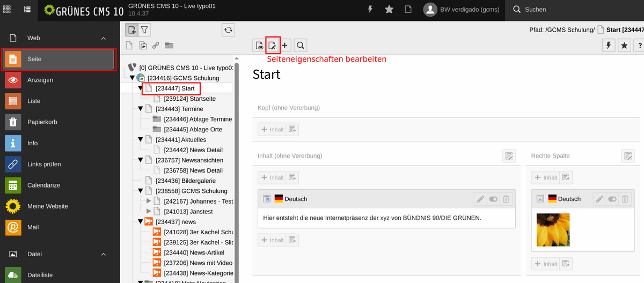Expand the [241013] Janstest node
The height and width of the screenshot is (283, 644).
[149, 211]
